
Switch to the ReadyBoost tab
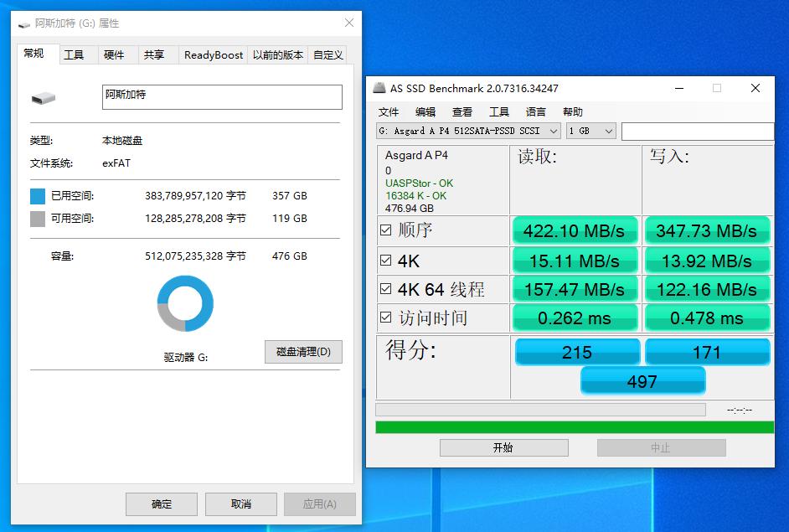coord(214,54)
